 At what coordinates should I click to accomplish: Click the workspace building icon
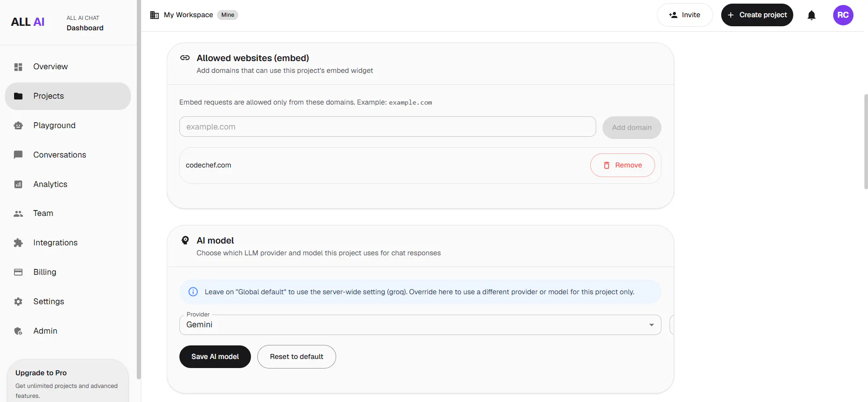(154, 15)
